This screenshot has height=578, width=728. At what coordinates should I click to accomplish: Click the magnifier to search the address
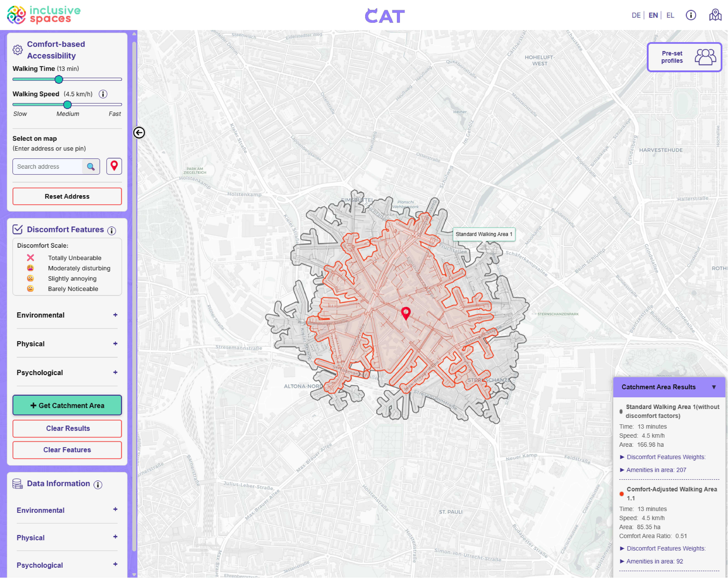coord(91,166)
